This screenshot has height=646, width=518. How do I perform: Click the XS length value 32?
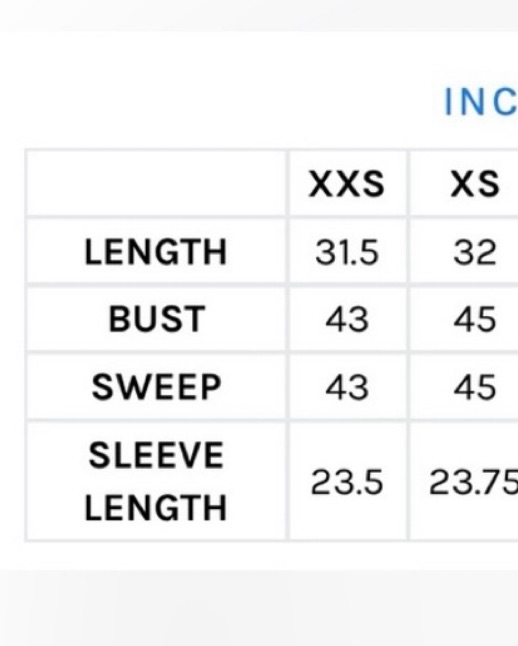pos(475,252)
